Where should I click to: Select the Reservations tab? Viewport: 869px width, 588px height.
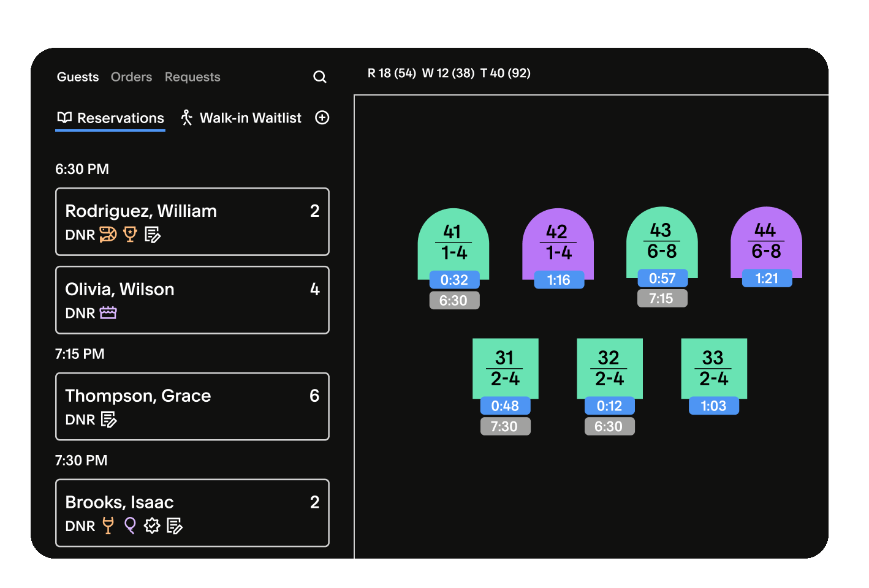110,118
